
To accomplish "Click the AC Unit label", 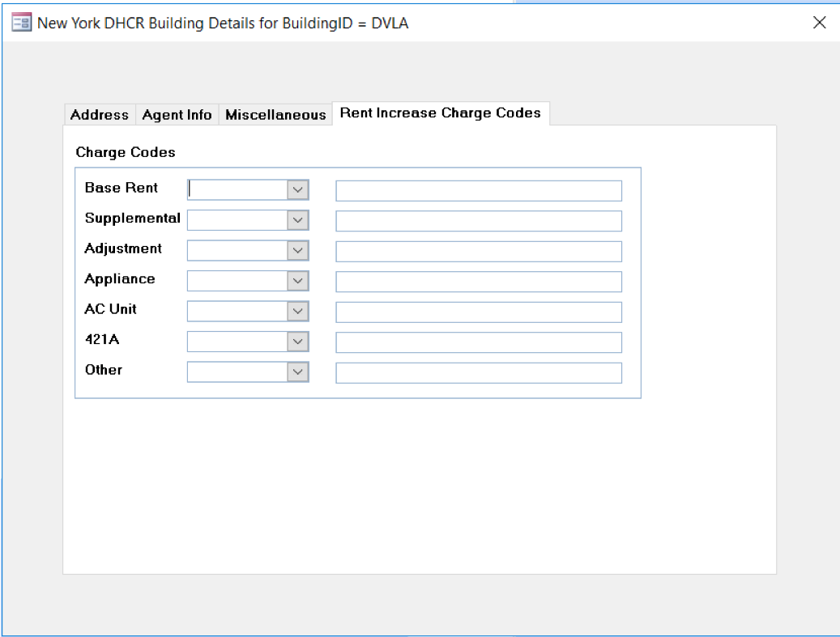I will 110,309.
